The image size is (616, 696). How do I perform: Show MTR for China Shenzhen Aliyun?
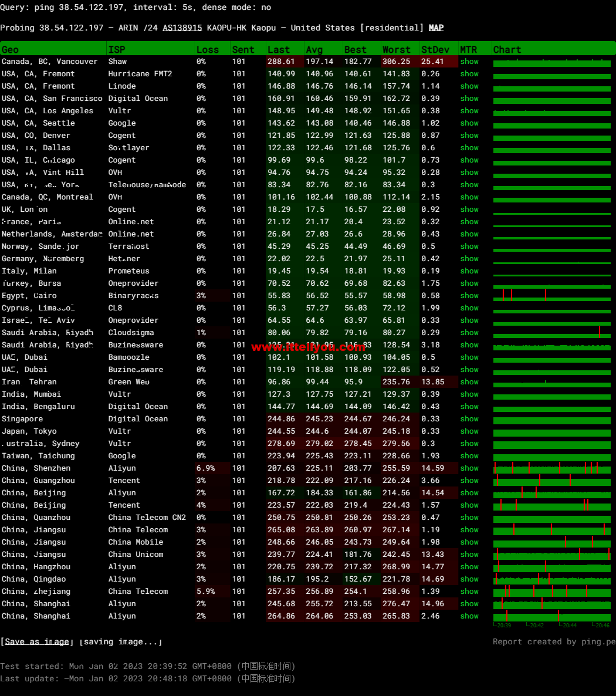click(x=469, y=468)
